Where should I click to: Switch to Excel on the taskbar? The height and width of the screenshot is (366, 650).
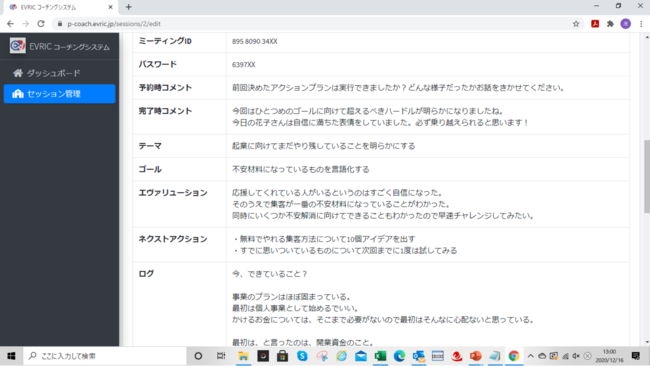click(x=380, y=356)
